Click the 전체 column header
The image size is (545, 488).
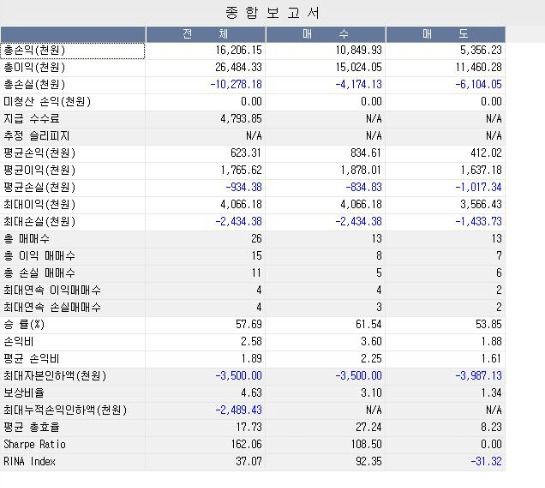tap(205, 34)
